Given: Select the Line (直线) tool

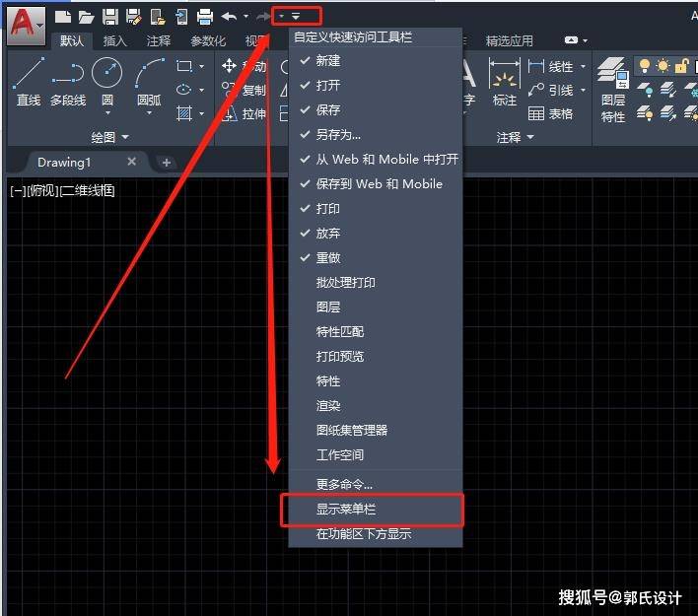Looking at the screenshot, I should (x=29, y=82).
